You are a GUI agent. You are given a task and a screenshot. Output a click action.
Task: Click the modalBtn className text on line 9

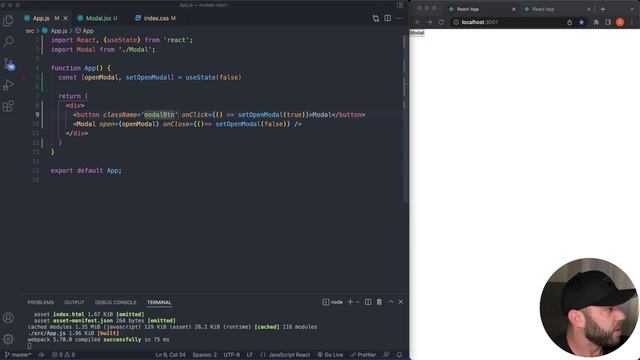[x=159, y=115]
